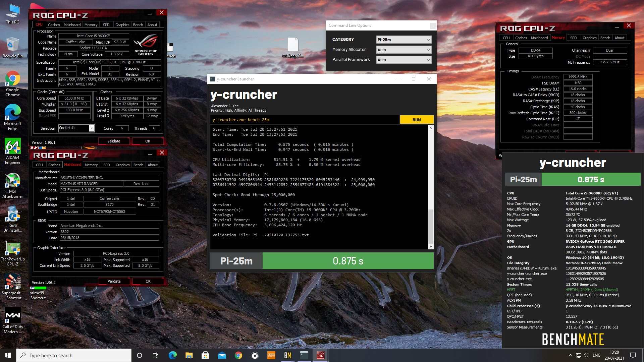
Task: Open SPD tab in Mainboard CPU-Z window
Action: tap(107, 165)
